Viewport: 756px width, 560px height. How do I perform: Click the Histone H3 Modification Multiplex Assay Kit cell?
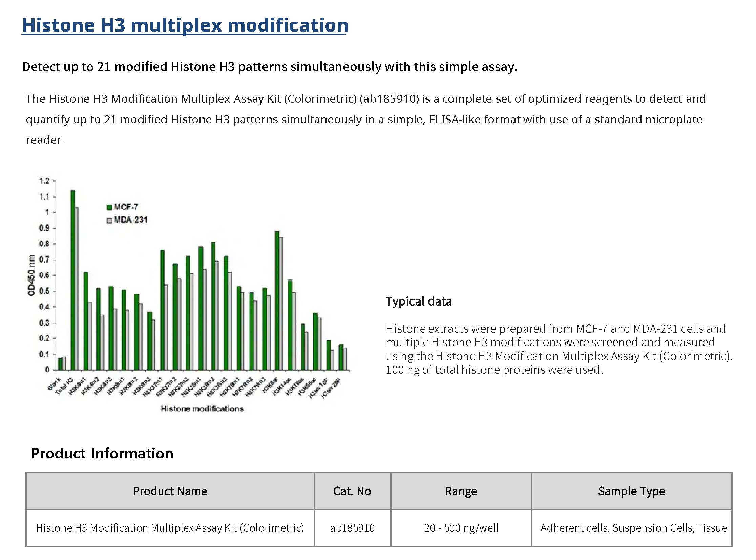point(170,528)
